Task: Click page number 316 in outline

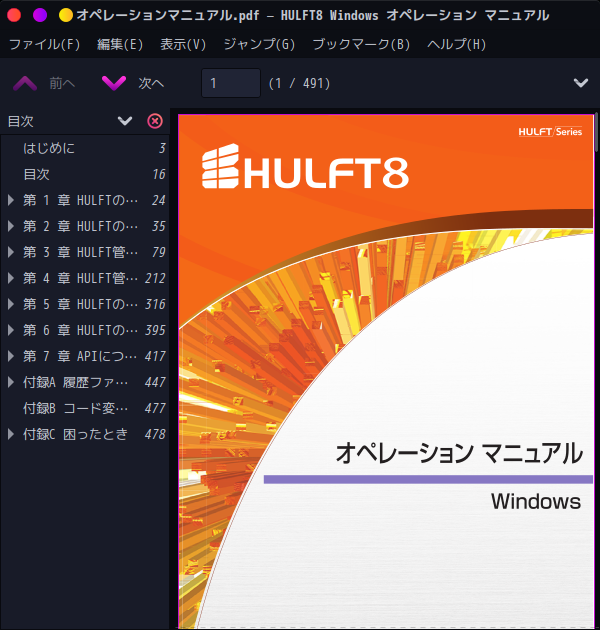Action: [x=155, y=304]
